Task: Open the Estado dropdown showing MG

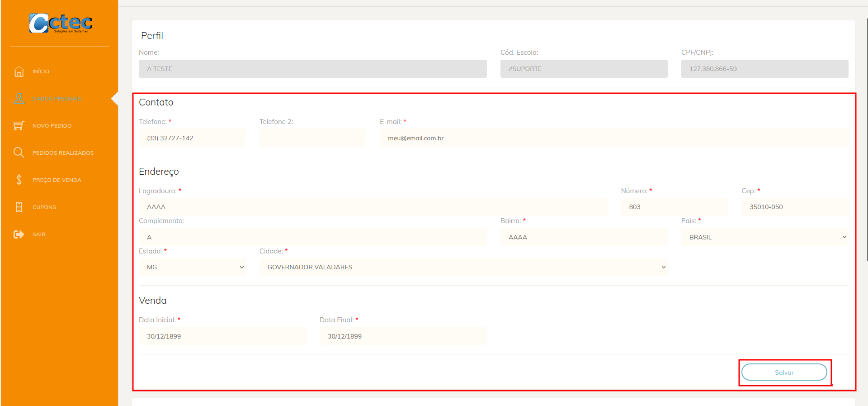Action: click(x=192, y=267)
